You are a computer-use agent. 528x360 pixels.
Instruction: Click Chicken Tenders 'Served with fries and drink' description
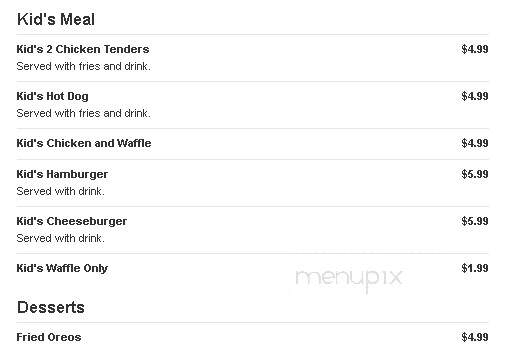pos(84,66)
